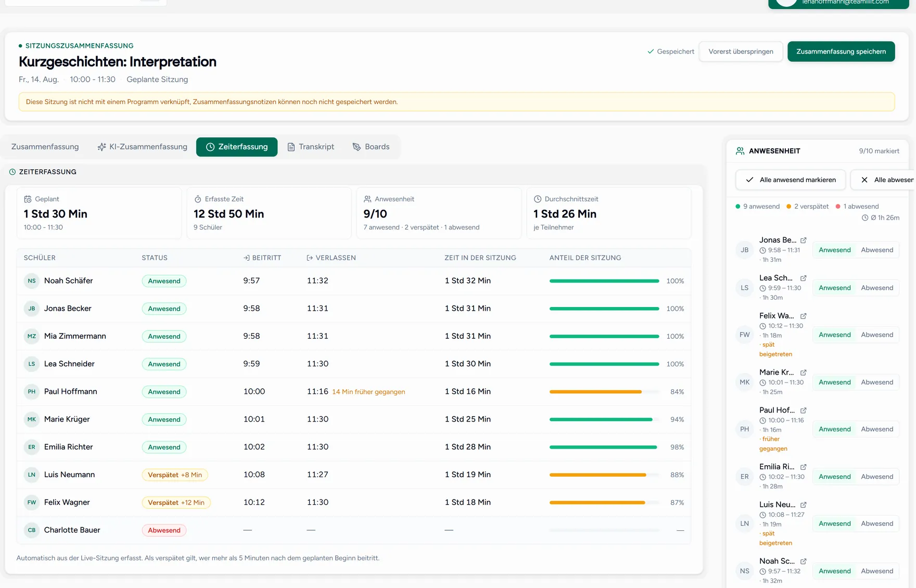Click Zusammenfassung speichern button

(x=841, y=52)
